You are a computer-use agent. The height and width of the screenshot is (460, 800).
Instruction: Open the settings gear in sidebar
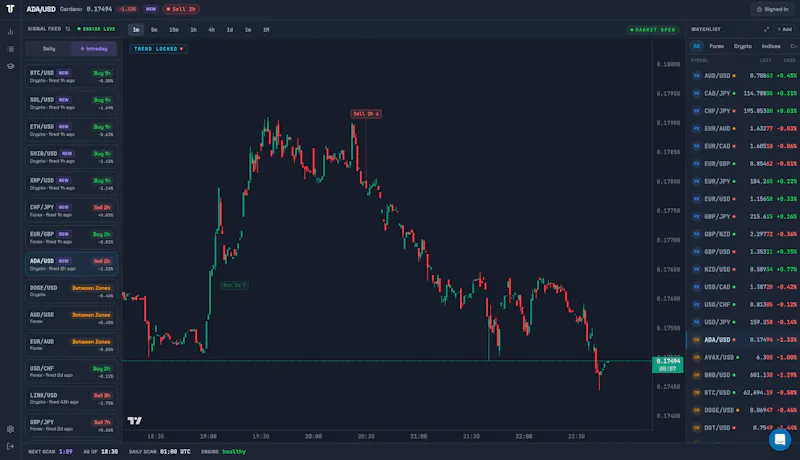pyautogui.click(x=10, y=429)
